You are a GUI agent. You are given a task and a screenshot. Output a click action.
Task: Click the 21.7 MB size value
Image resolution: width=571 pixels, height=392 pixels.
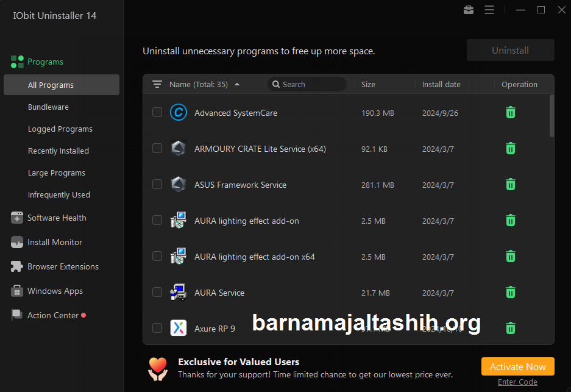375,293
